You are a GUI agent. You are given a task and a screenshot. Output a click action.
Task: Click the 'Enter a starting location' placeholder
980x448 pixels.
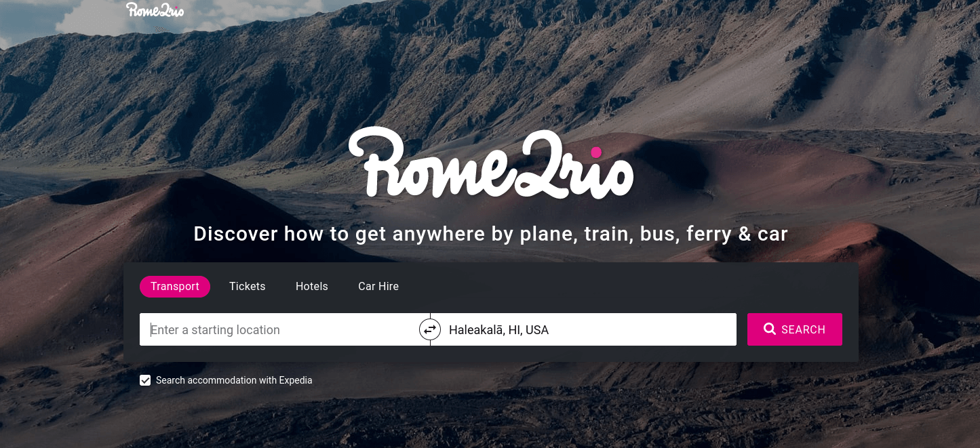215,330
